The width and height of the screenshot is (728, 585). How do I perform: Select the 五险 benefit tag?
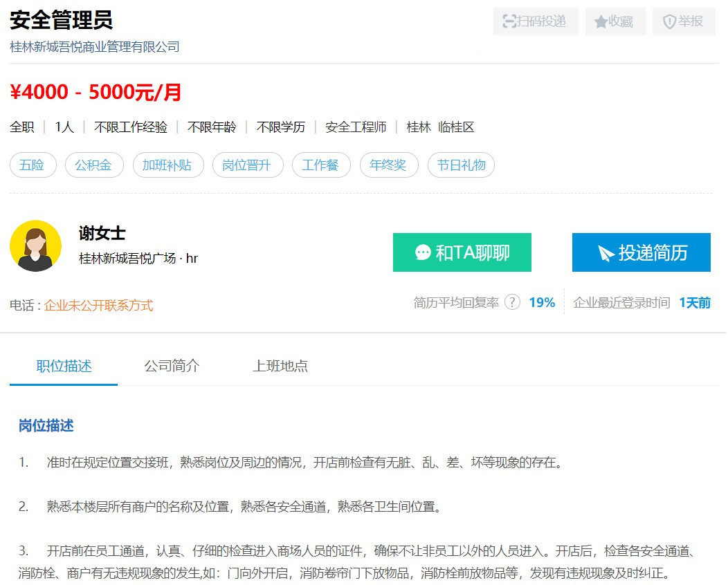[33, 165]
